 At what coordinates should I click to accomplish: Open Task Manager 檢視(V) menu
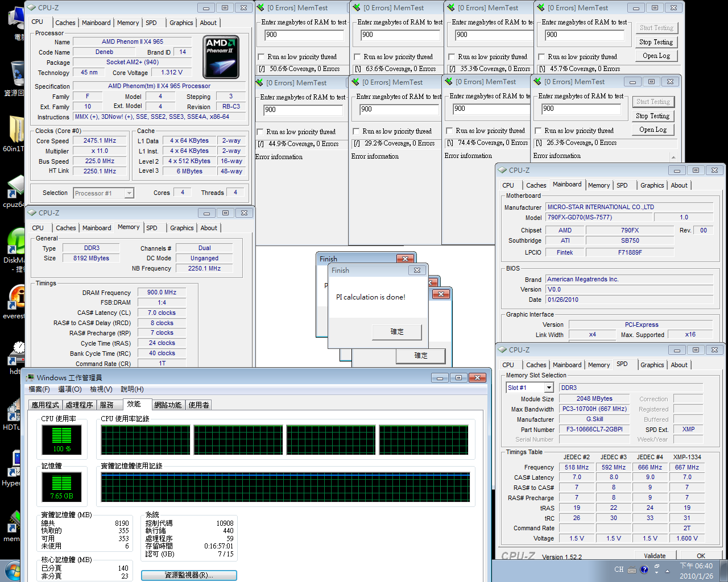101,389
